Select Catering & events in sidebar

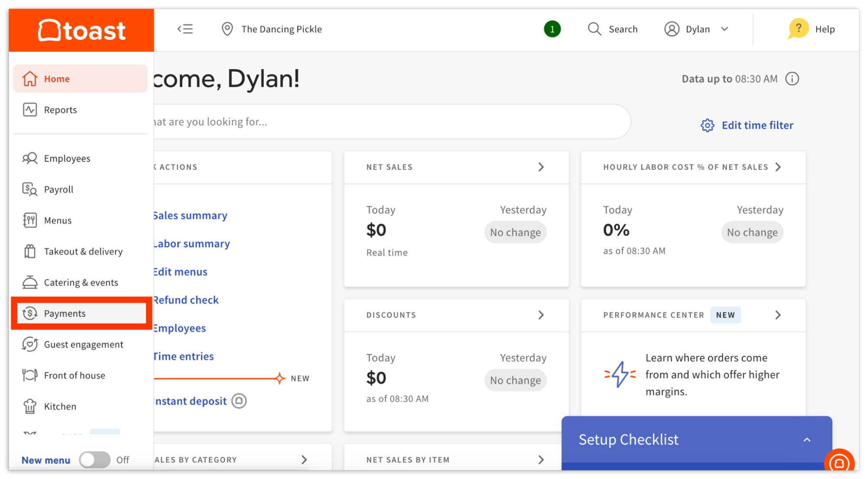(81, 282)
